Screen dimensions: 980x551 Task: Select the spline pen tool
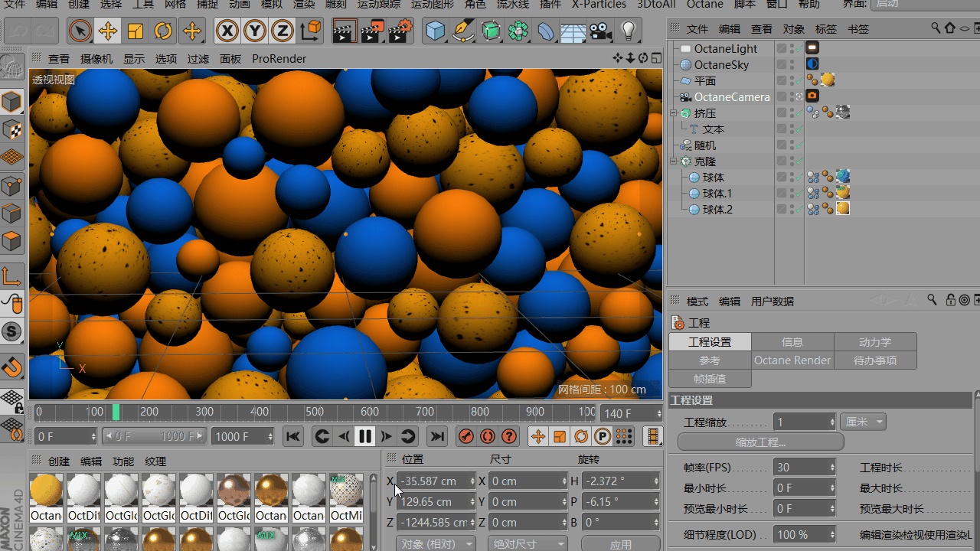point(463,31)
